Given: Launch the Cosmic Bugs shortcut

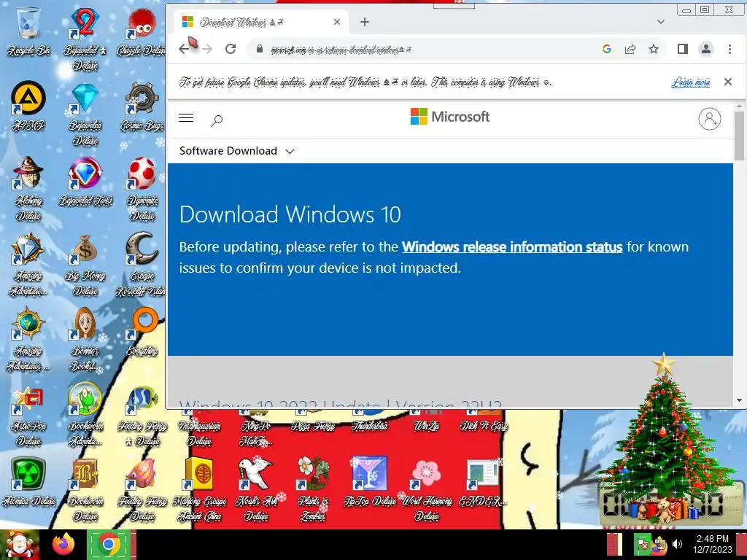Looking at the screenshot, I should point(142,106).
